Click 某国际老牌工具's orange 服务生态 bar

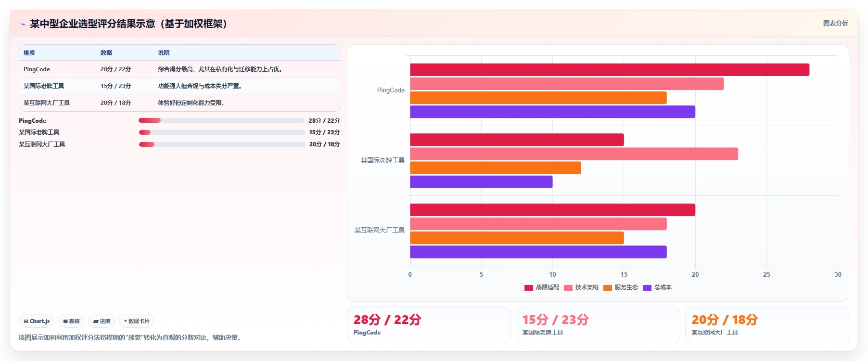coord(496,168)
